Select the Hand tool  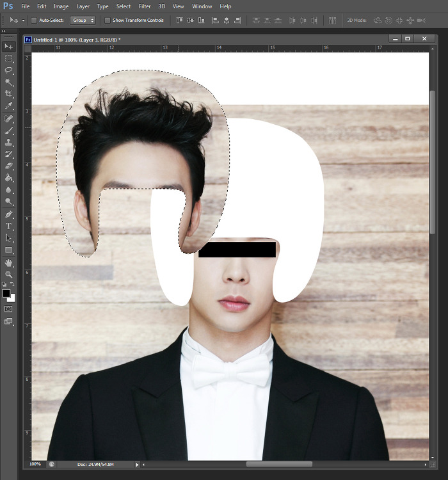coord(9,262)
